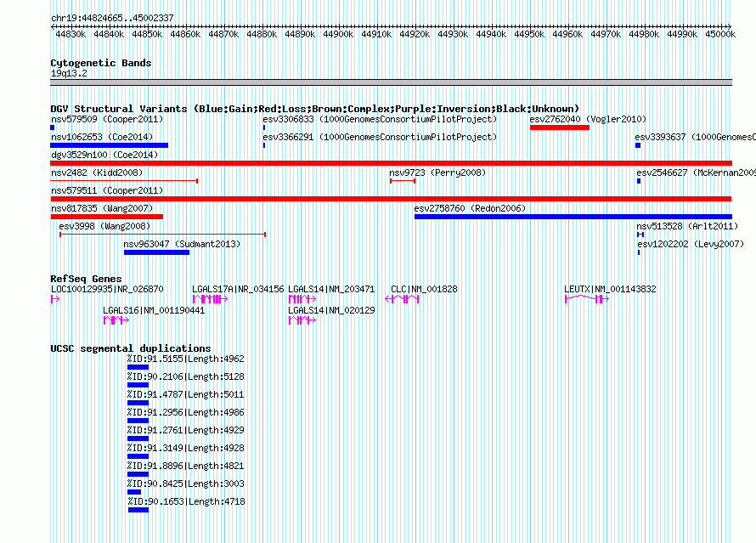The image size is (756, 543).
Task: Click the esv3366291 variant marker
Action: [264, 145]
